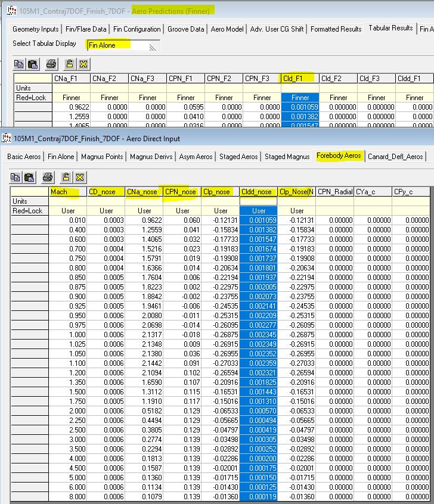Viewport: 434px width, 504px height.
Task: Open the Fin Configuration tab
Action: coord(137,29)
